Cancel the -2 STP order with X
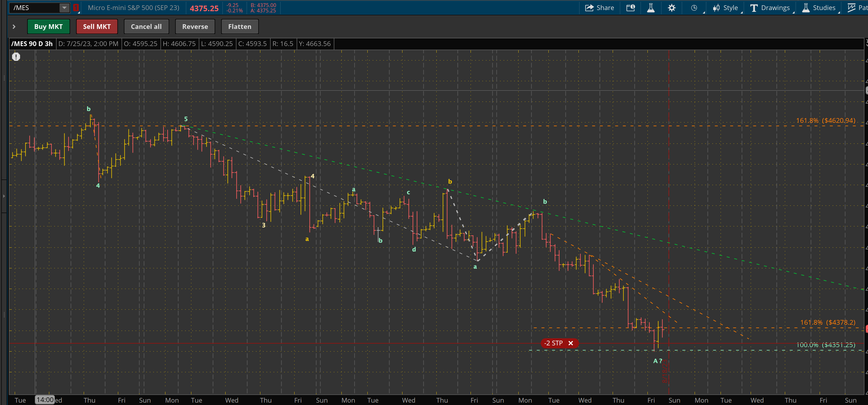Screen dimensions: 868x405 (571, 343)
